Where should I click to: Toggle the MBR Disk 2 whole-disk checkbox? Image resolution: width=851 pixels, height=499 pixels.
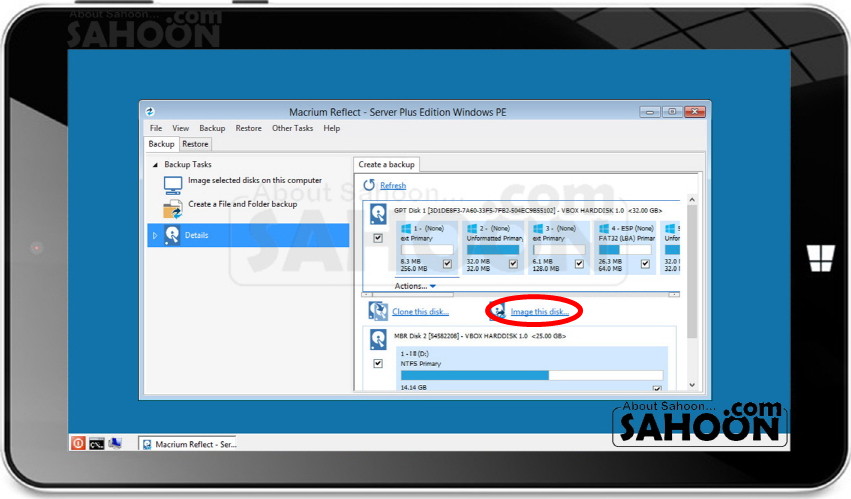point(378,363)
